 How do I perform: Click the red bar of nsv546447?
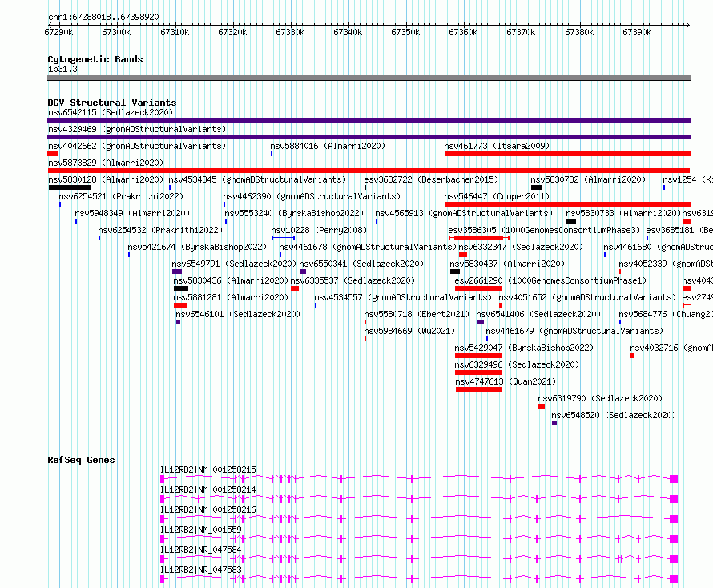[567, 204]
